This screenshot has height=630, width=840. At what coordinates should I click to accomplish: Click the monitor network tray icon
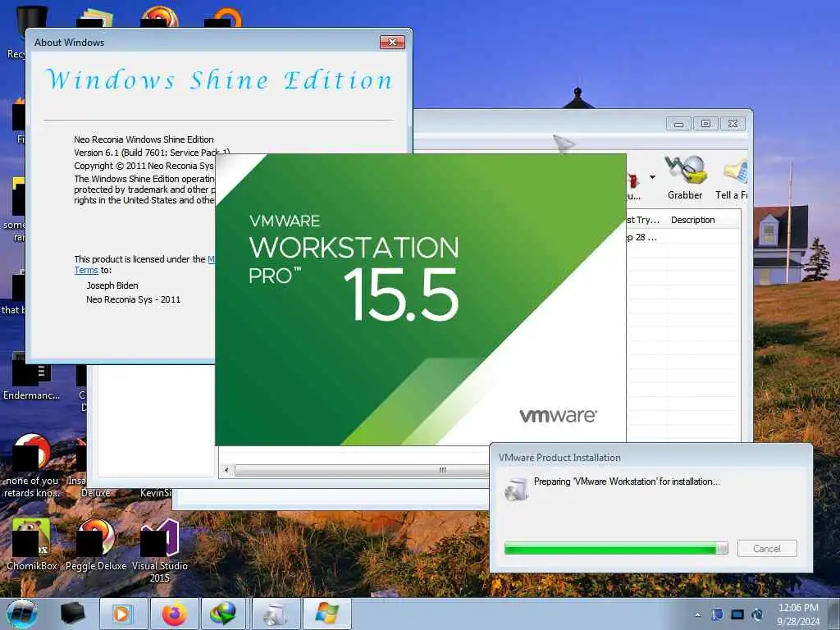tap(737, 614)
